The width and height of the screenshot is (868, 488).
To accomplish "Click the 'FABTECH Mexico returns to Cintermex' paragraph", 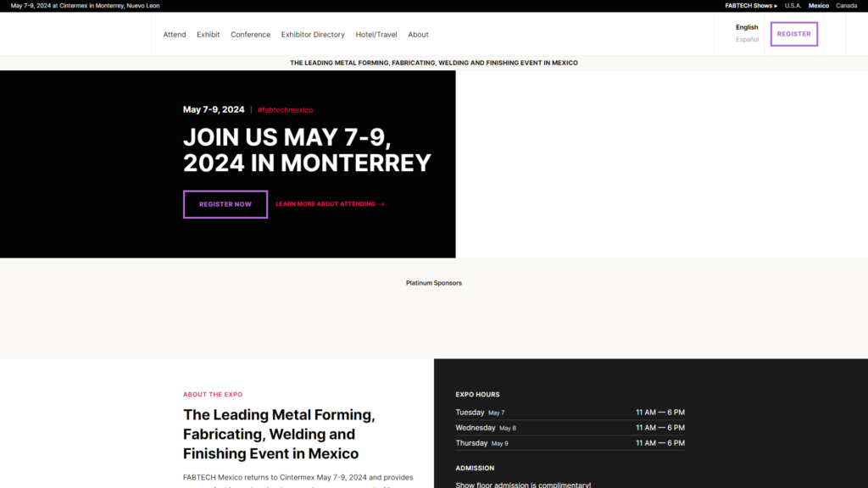I will tap(298, 480).
